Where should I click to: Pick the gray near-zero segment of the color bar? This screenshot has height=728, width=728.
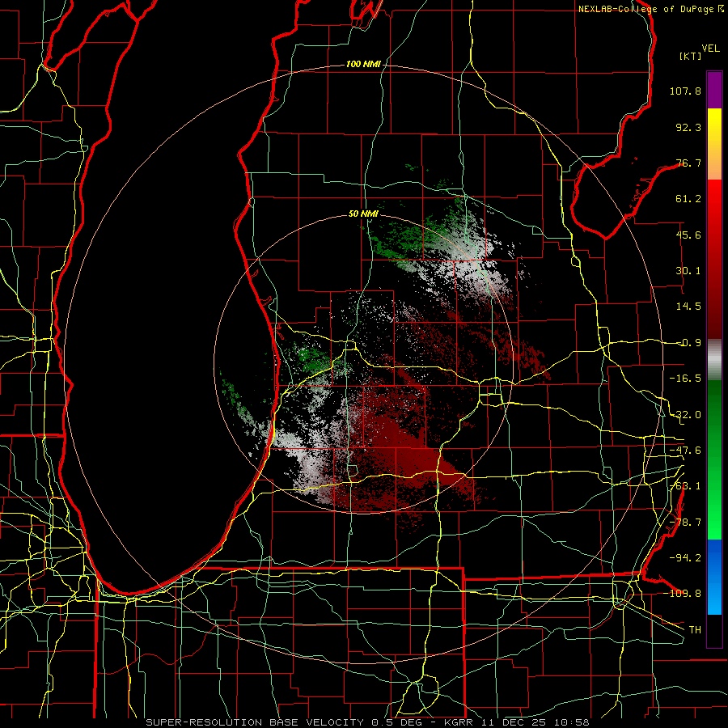(714, 360)
